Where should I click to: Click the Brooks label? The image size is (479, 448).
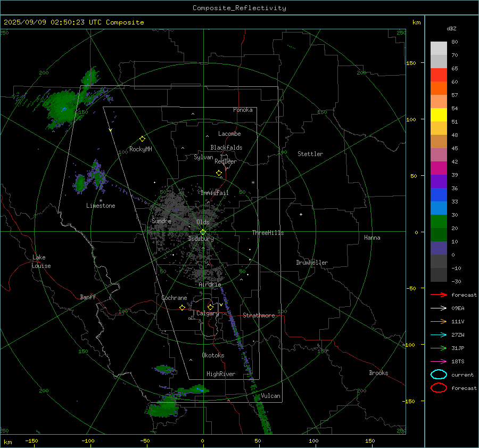(x=378, y=373)
